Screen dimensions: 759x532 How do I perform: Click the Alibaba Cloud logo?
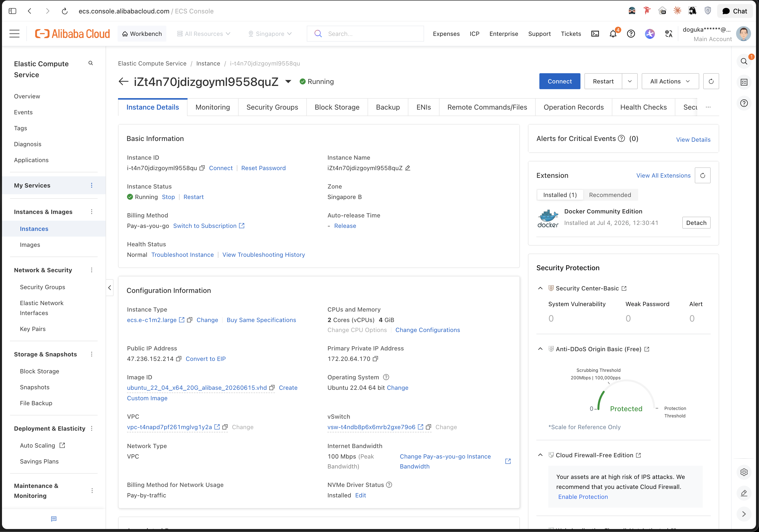coord(72,34)
